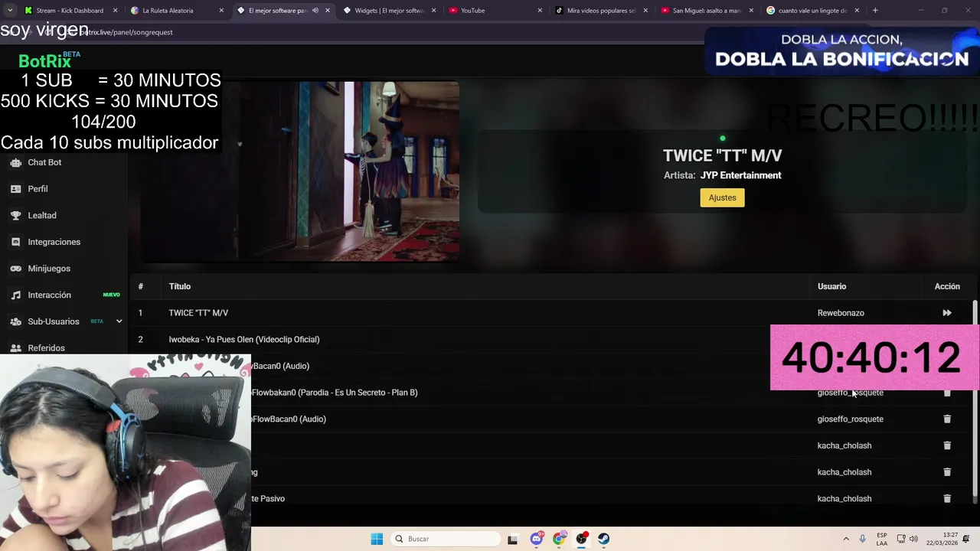Click the Interacción music note icon
980x551 pixels.
(x=15, y=295)
